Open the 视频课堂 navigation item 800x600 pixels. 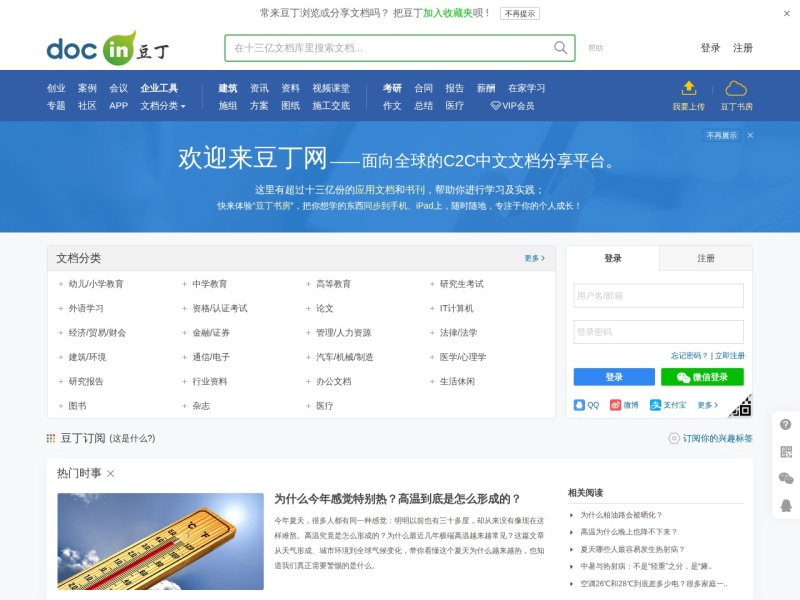[331, 88]
